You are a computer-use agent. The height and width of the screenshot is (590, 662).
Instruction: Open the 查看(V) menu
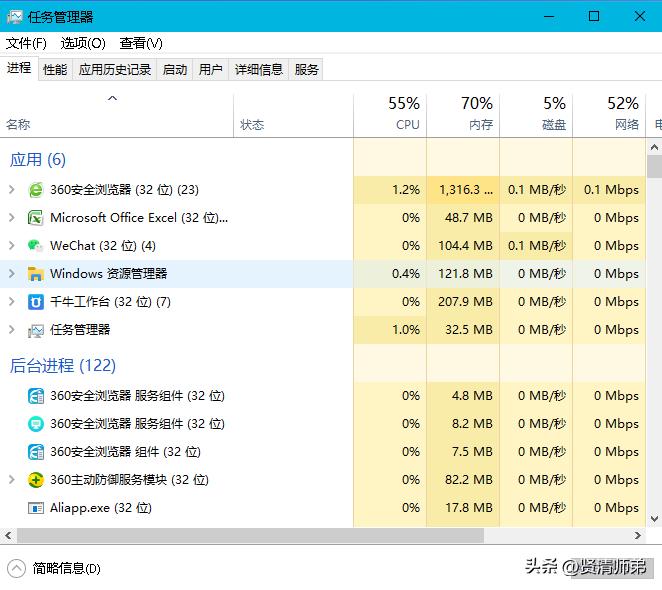141,43
